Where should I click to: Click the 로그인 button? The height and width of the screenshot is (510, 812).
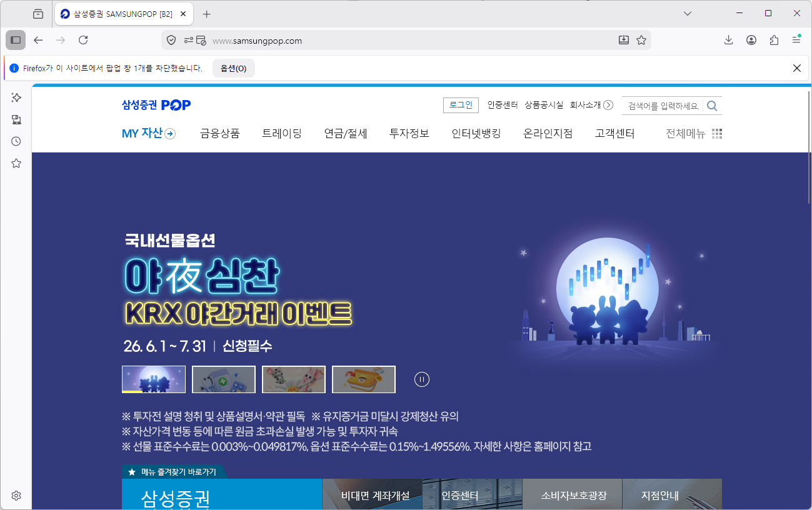coord(461,105)
